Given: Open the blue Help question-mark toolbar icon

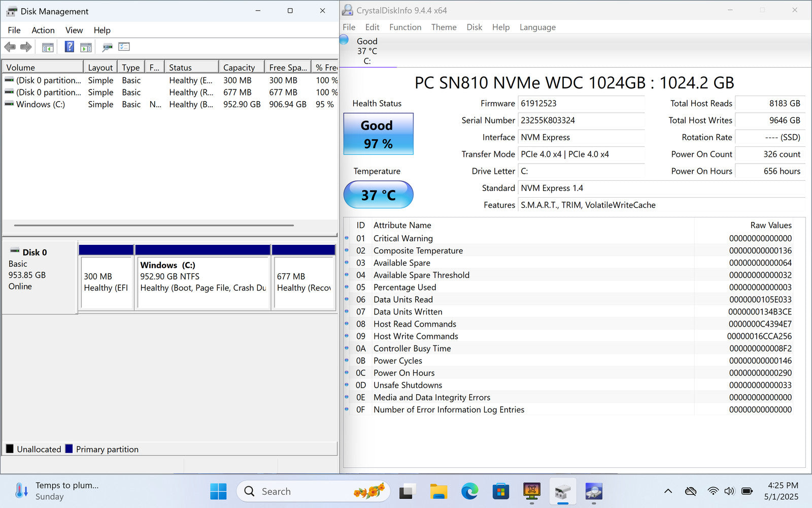Looking at the screenshot, I should (70, 47).
